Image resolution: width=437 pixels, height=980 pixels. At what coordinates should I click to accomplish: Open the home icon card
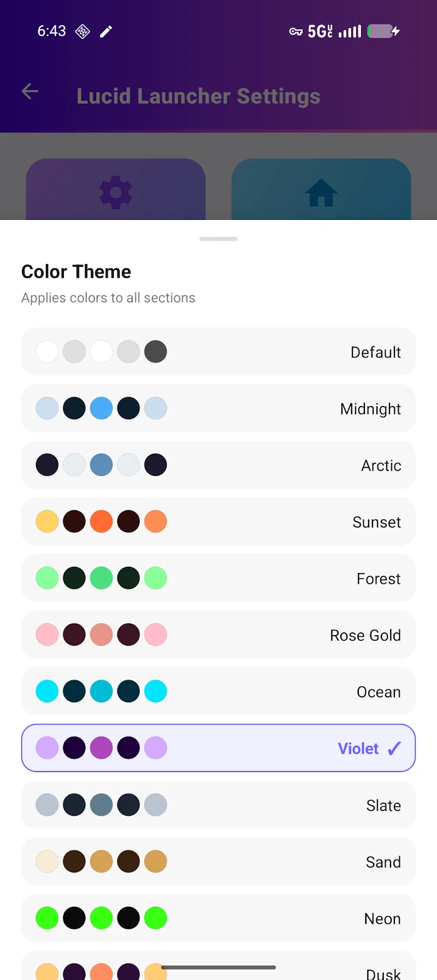(321, 189)
